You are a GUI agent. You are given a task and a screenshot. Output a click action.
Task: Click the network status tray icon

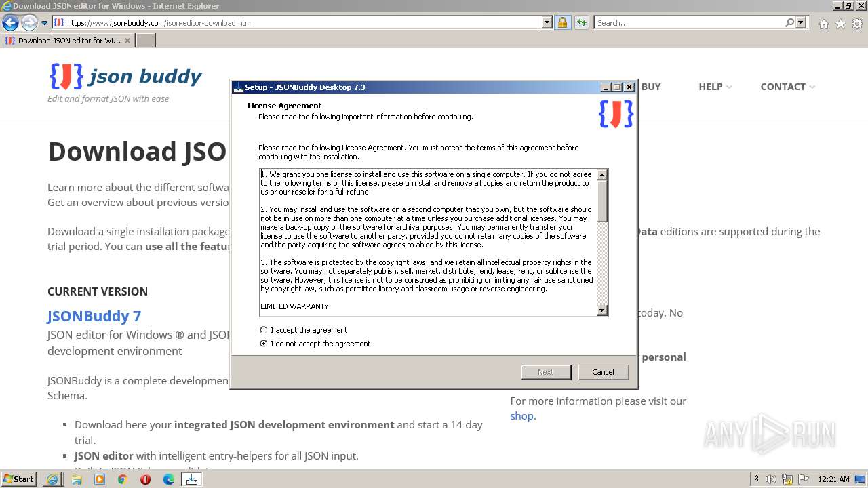787,479
